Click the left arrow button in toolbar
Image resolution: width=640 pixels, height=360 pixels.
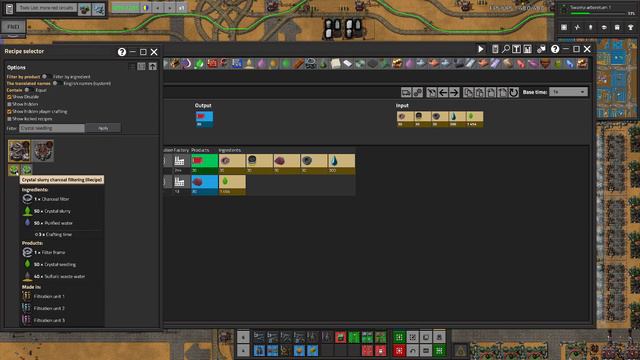click(x=443, y=92)
